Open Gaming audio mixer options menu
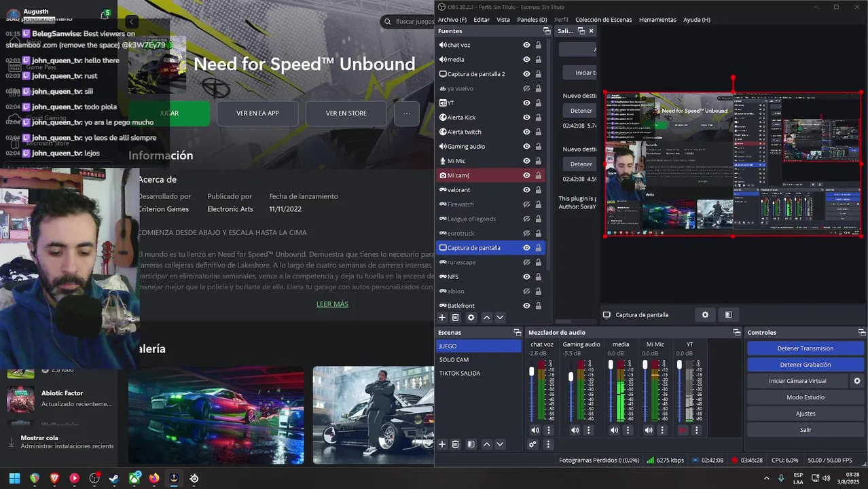Screen dimensions: 868x489 (589, 430)
